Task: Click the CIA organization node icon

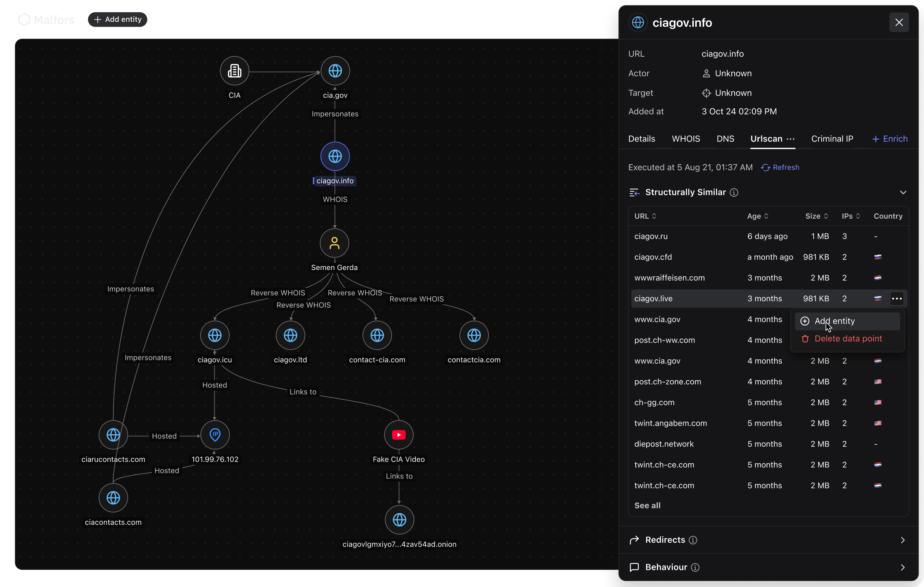Action: (234, 71)
